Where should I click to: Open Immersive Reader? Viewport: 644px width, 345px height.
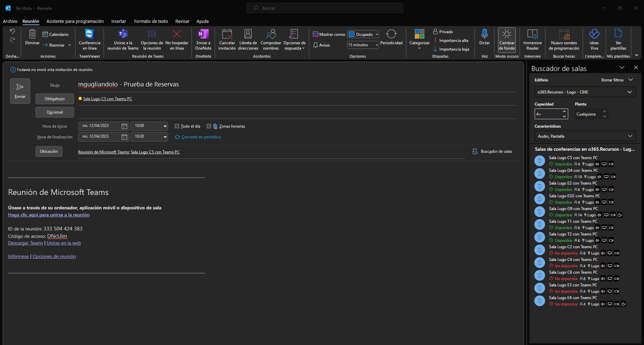coord(532,40)
